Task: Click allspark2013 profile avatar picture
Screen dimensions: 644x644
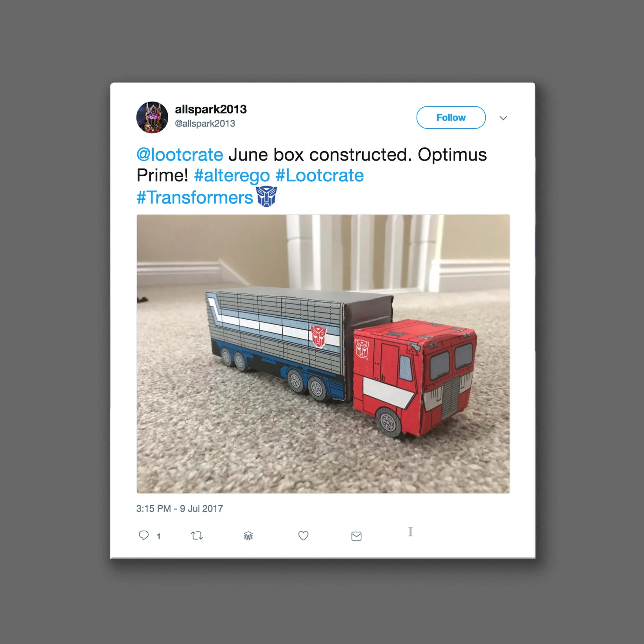Action: [x=152, y=117]
